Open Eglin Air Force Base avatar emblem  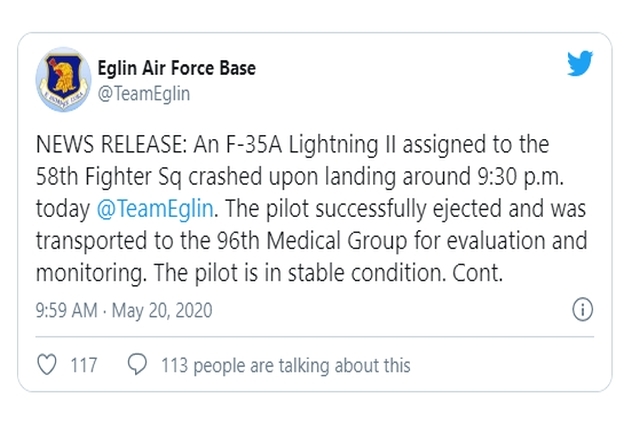coord(63,80)
